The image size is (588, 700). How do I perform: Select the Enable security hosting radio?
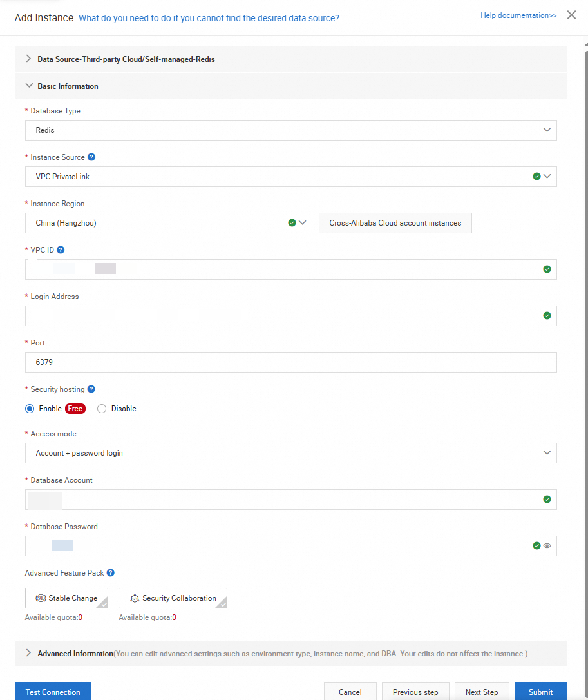(x=30, y=409)
